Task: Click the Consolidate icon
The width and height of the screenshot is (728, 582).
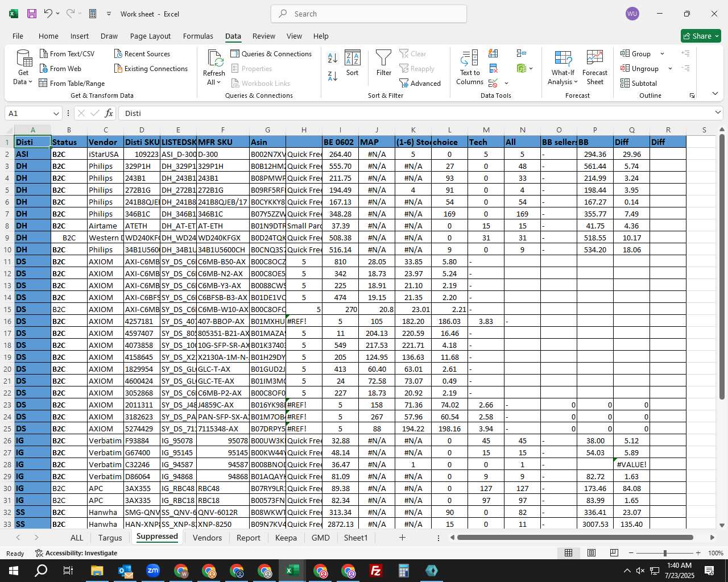Action: tap(521, 53)
